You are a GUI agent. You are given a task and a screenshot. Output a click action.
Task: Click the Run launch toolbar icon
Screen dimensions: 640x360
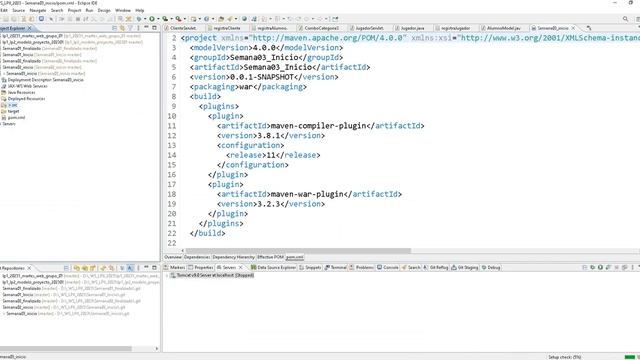point(152,19)
